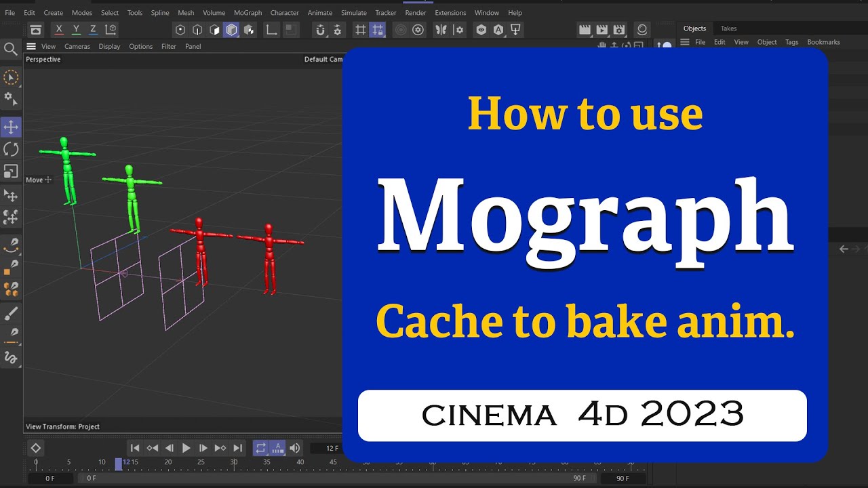Switch to Edges mode icon
The image size is (868, 488).
(x=197, y=30)
